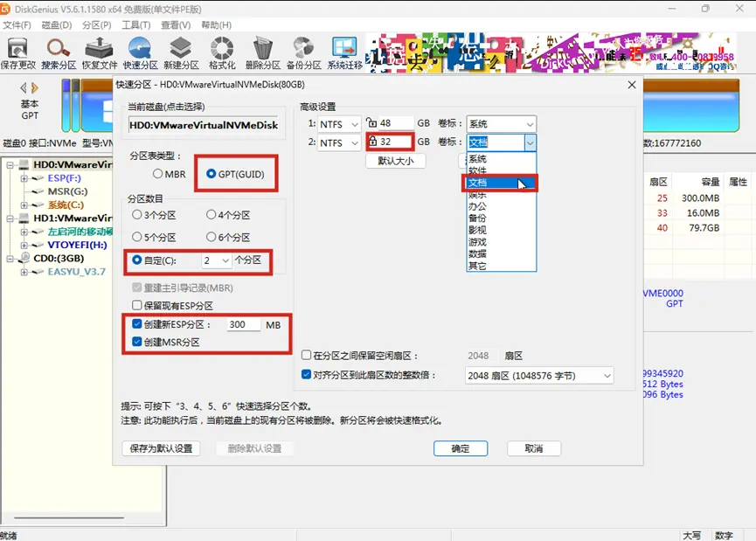
Task: Select the EASYU_V3.7 tree item
Action: (76, 272)
